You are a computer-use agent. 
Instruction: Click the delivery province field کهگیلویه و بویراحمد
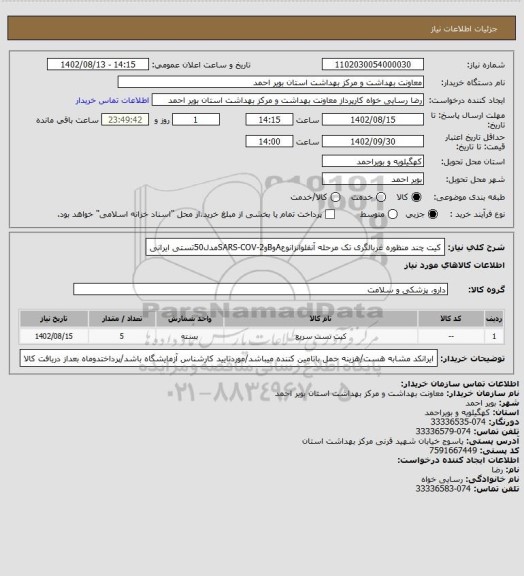coord(373,161)
